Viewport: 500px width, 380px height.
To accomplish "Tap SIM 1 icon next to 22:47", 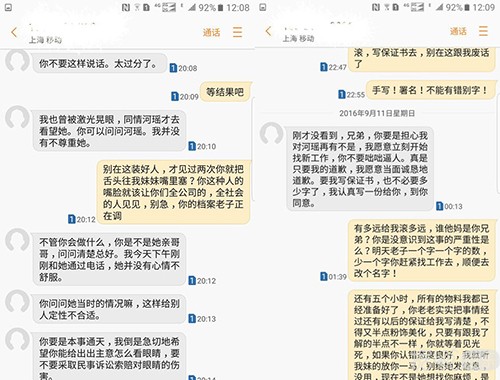I will point(324,67).
